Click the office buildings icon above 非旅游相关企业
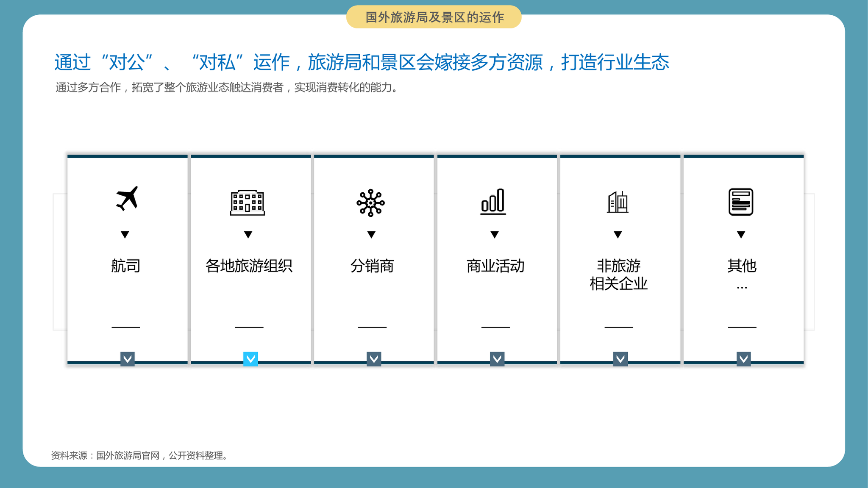 618,202
